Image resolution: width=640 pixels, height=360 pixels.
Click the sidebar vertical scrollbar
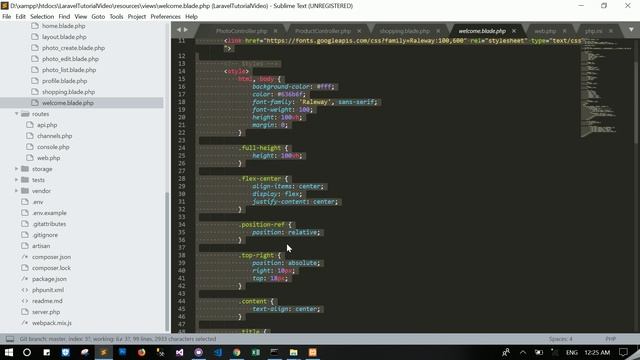(x=167, y=261)
